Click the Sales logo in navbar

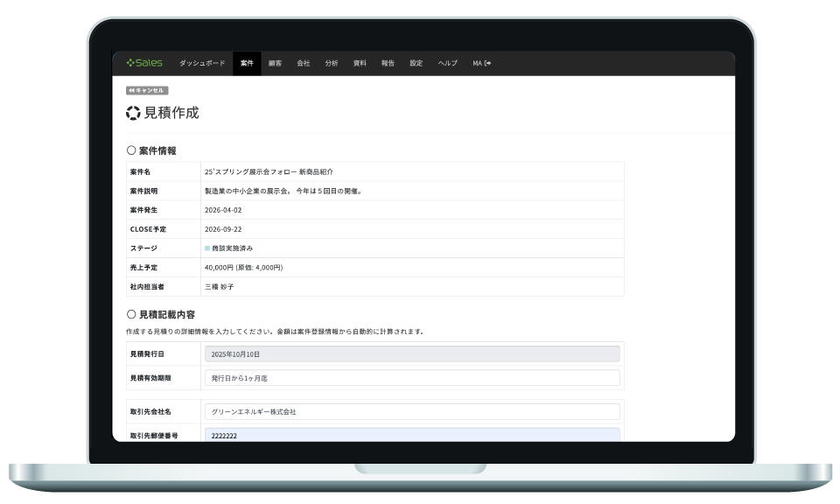click(x=144, y=63)
